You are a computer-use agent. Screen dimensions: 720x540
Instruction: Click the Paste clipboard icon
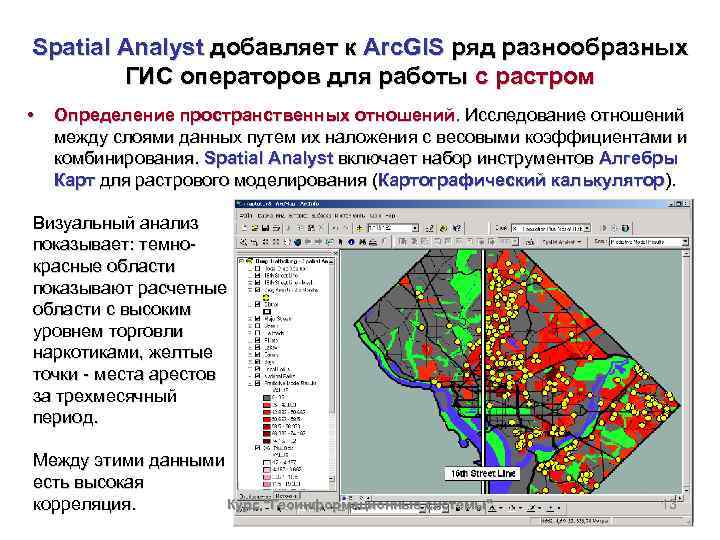[x=311, y=228]
